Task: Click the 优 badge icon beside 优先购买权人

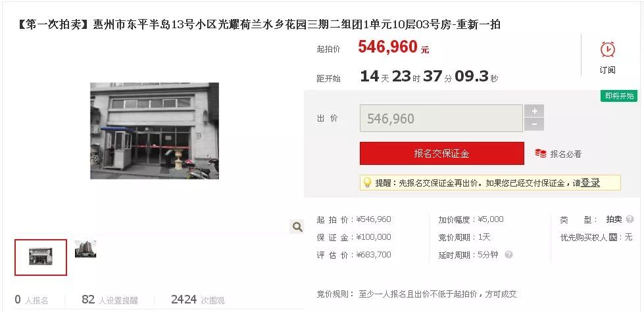Action: tap(613, 237)
